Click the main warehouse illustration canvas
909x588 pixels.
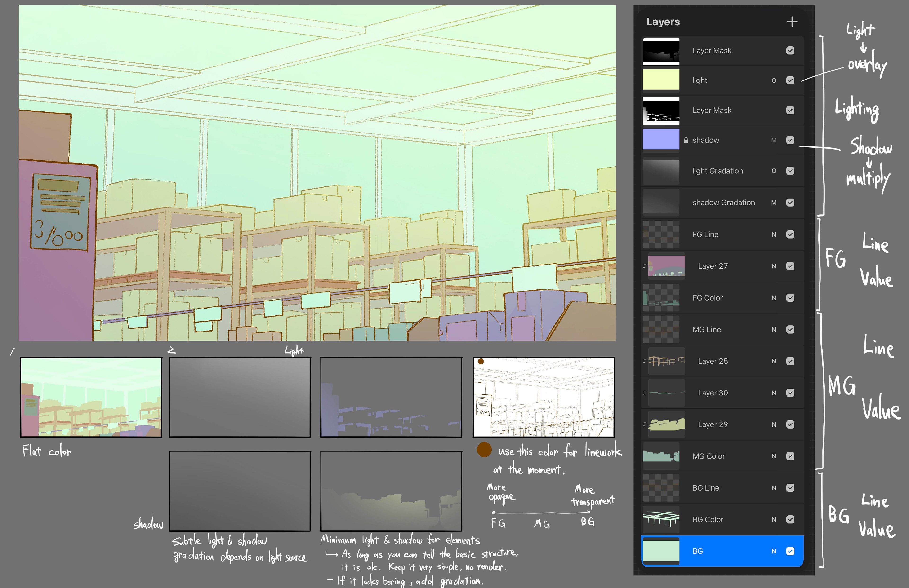click(317, 172)
